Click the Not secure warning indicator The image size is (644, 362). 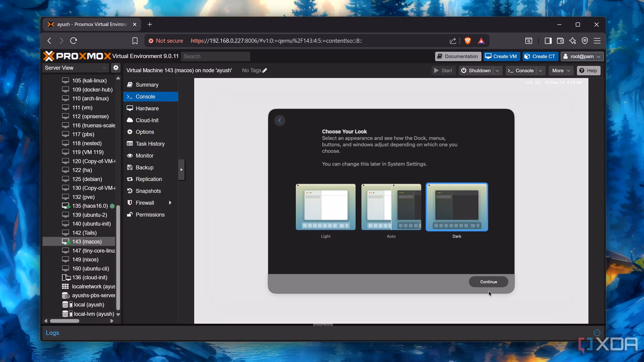[x=166, y=41]
